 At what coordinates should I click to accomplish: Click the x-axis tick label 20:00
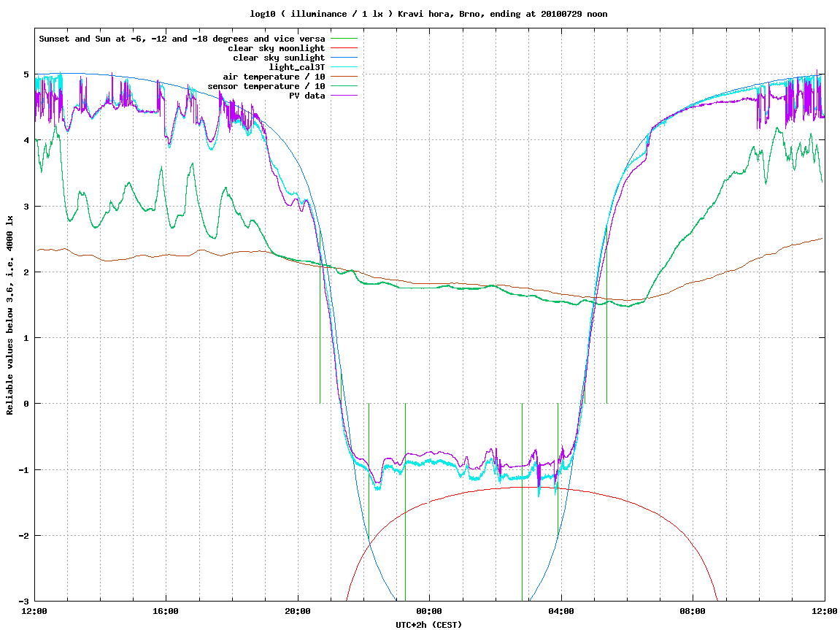pos(298,611)
